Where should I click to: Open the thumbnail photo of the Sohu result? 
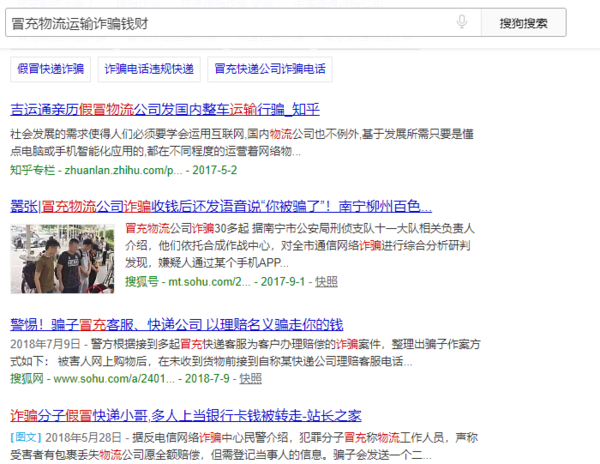pos(62,259)
